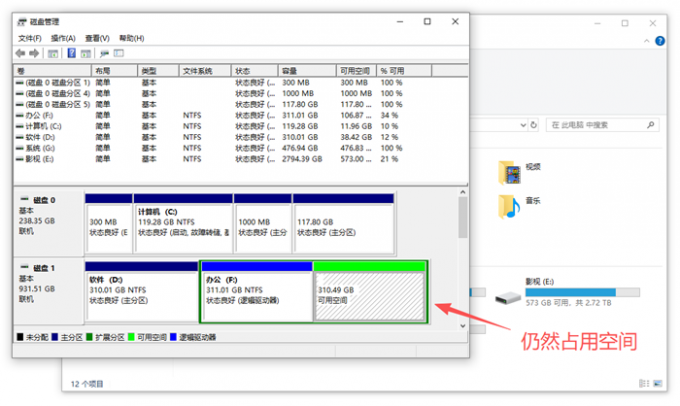Sort by the 可用空间 column header
This screenshot has width=680, height=406.
[357, 71]
